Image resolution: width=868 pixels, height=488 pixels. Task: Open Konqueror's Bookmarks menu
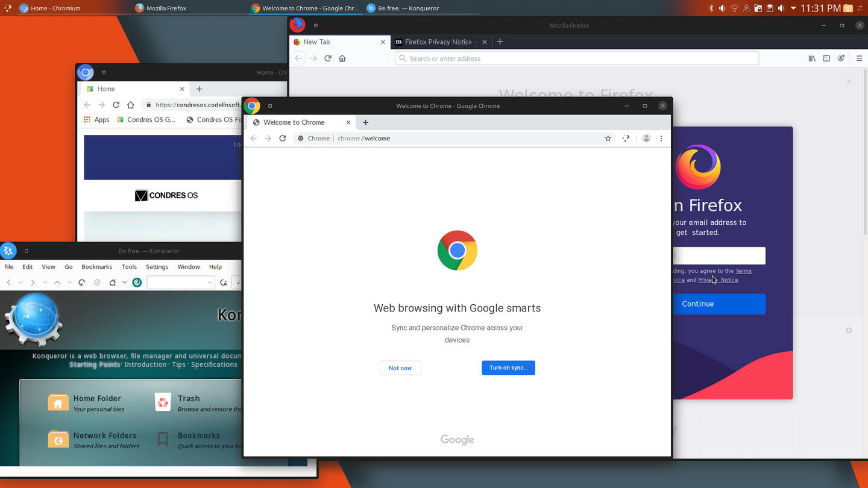pyautogui.click(x=97, y=266)
